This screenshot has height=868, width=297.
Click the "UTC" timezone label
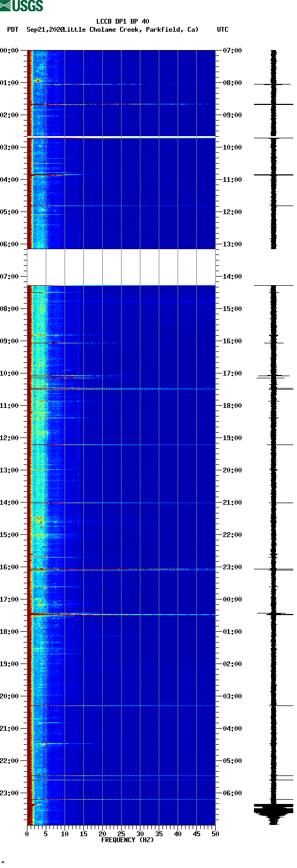[x=222, y=30]
